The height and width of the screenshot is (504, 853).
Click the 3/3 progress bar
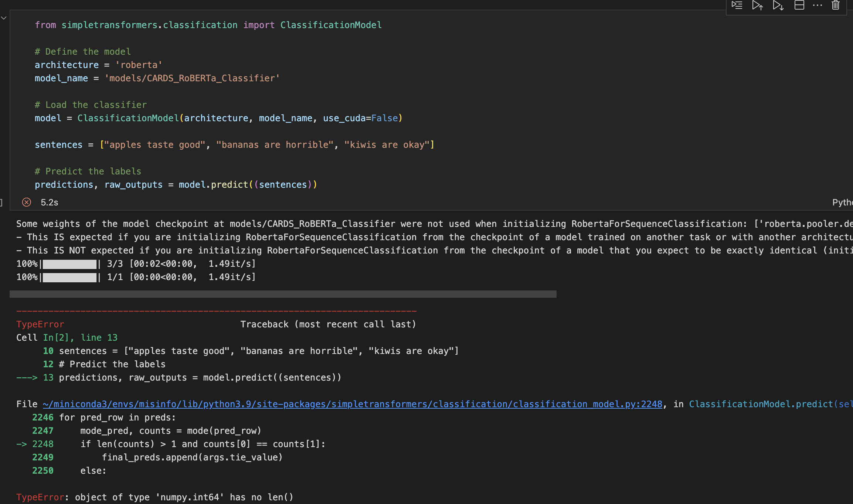(x=70, y=263)
